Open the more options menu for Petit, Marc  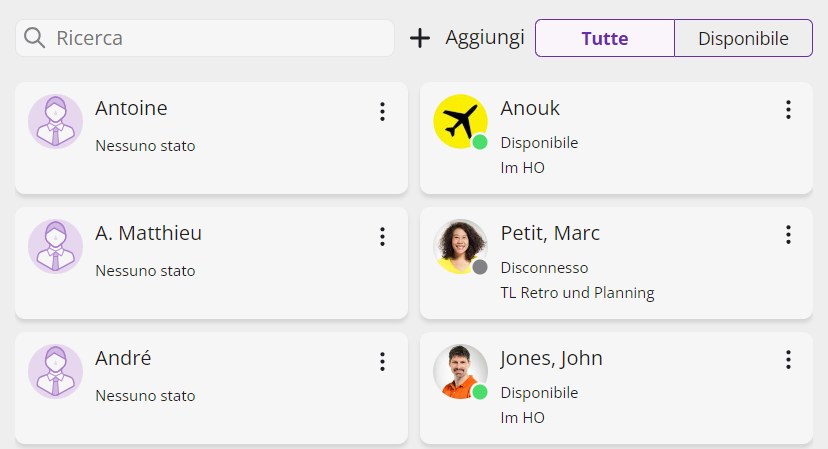pos(788,235)
